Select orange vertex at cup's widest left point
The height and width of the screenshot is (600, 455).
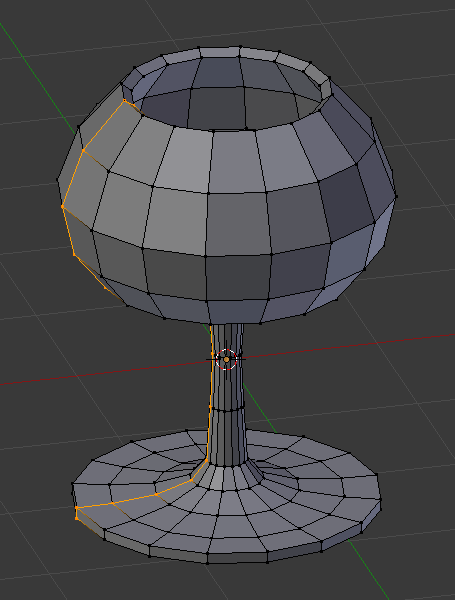[63, 207]
